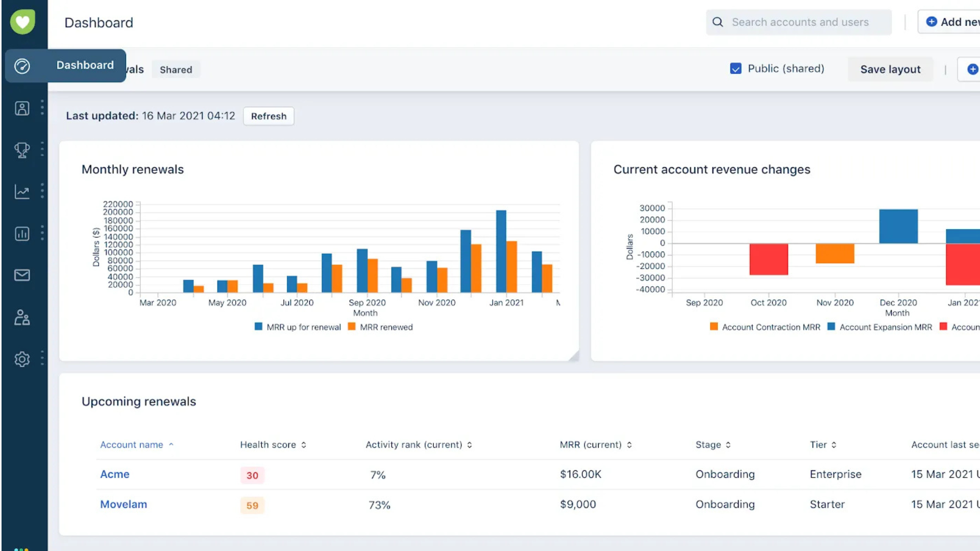Image resolution: width=980 pixels, height=551 pixels.
Task: Open the user lock sidebar icon
Action: pyautogui.click(x=22, y=317)
